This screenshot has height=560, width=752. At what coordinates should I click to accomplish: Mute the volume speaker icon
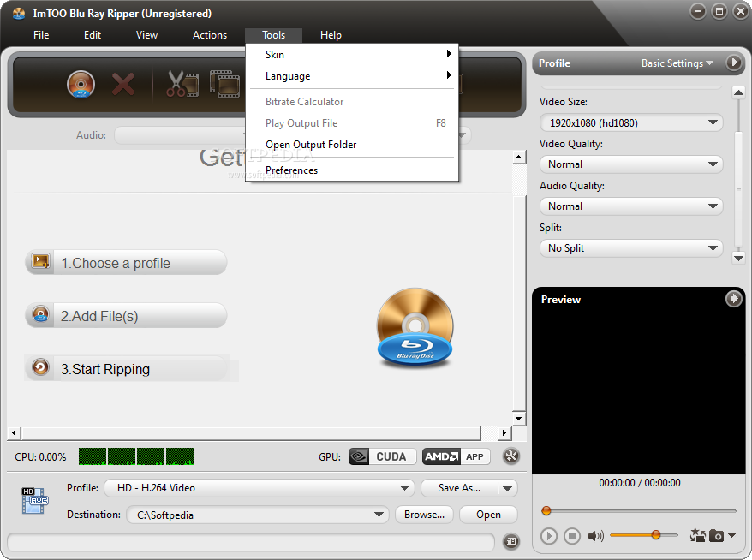[595, 535]
